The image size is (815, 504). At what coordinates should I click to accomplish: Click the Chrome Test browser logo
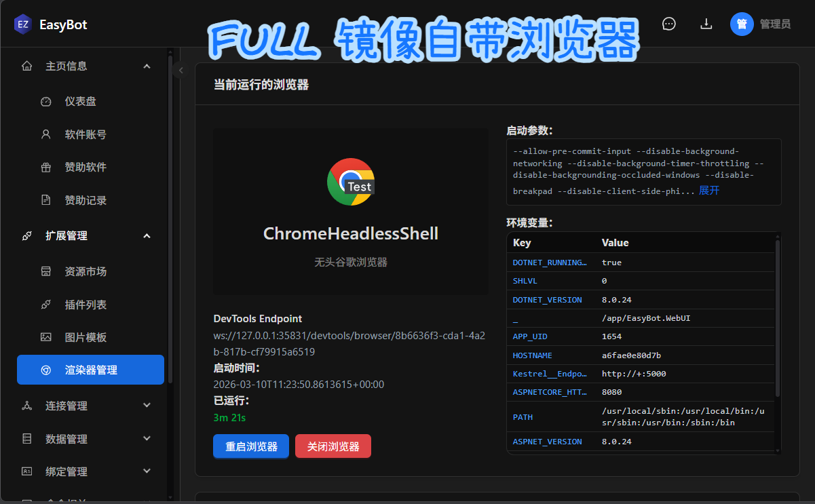[x=350, y=182]
